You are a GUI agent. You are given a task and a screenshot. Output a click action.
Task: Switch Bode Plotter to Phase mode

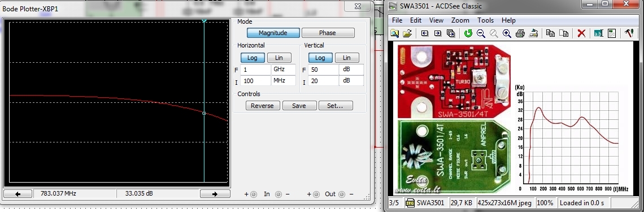(328, 33)
